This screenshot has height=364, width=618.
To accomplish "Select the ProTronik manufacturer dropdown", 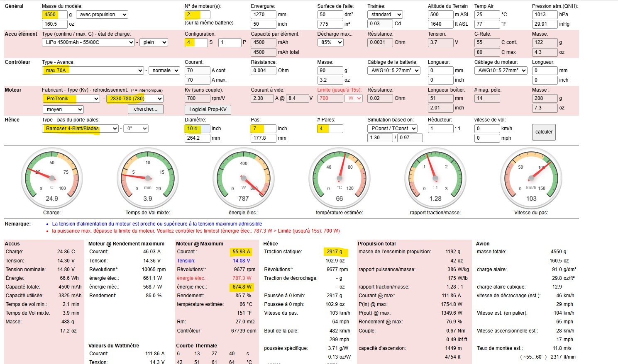I will pyautogui.click(x=71, y=99).
